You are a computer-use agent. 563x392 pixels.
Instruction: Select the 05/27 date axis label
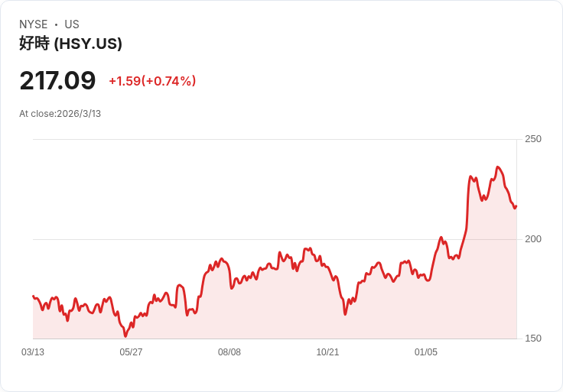[x=131, y=352]
